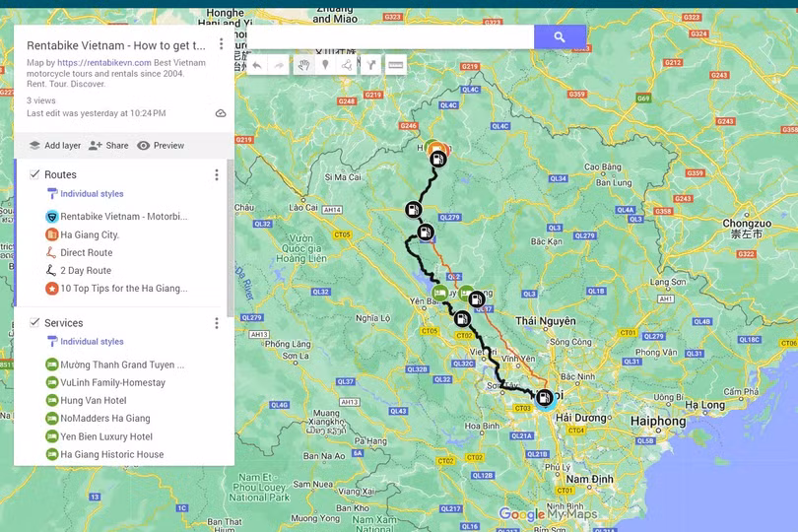Select the Measure distances ruler tool
This screenshot has width=798, height=532.
tap(395, 65)
